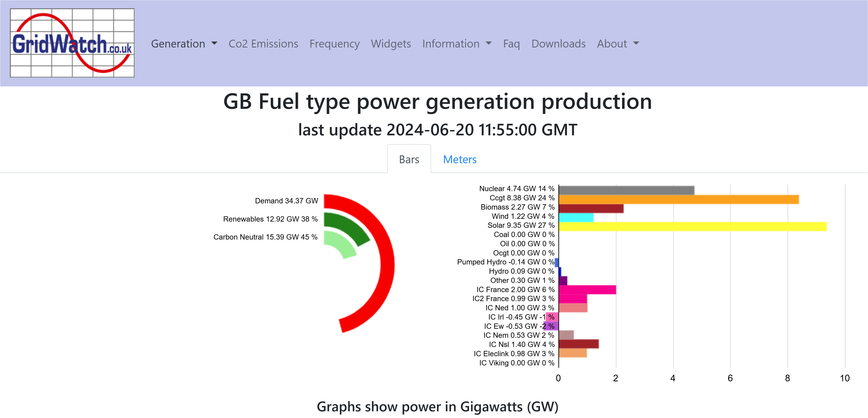The height and width of the screenshot is (418, 868).
Task: Click the 'Demand 34.37 GW' label
Action: [x=286, y=201]
